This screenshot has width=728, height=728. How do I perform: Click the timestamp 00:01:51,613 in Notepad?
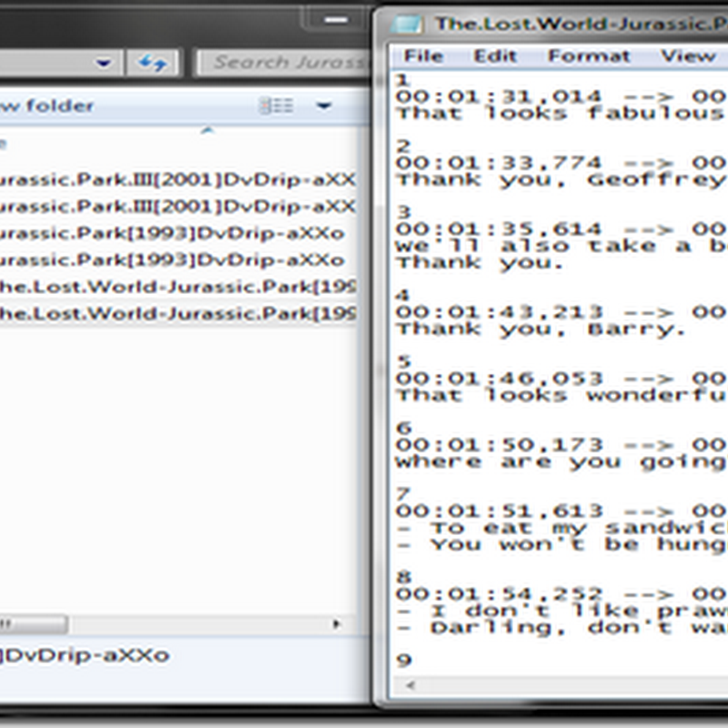tap(499, 512)
